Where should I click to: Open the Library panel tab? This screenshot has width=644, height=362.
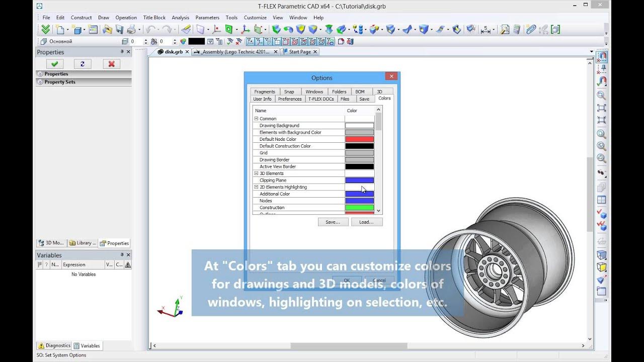(x=83, y=243)
